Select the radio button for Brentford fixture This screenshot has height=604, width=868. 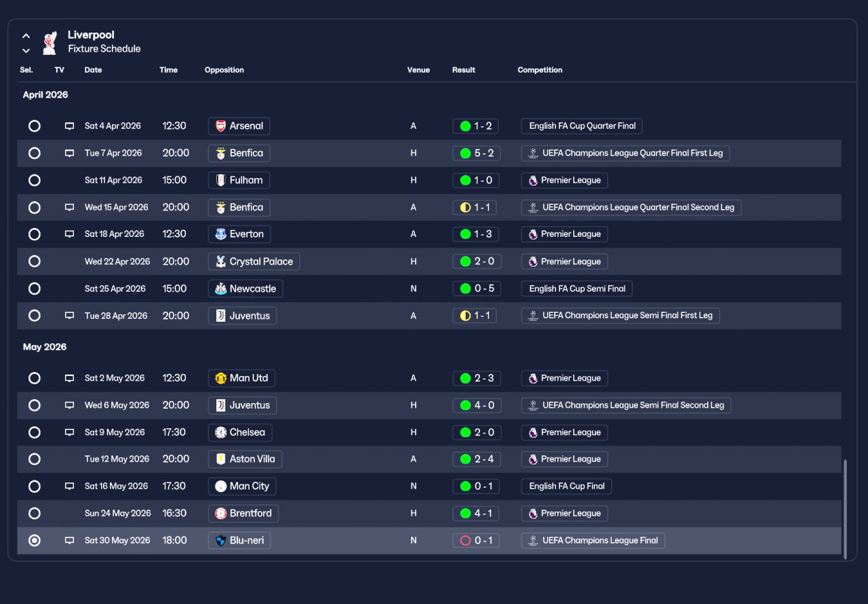[x=35, y=514]
